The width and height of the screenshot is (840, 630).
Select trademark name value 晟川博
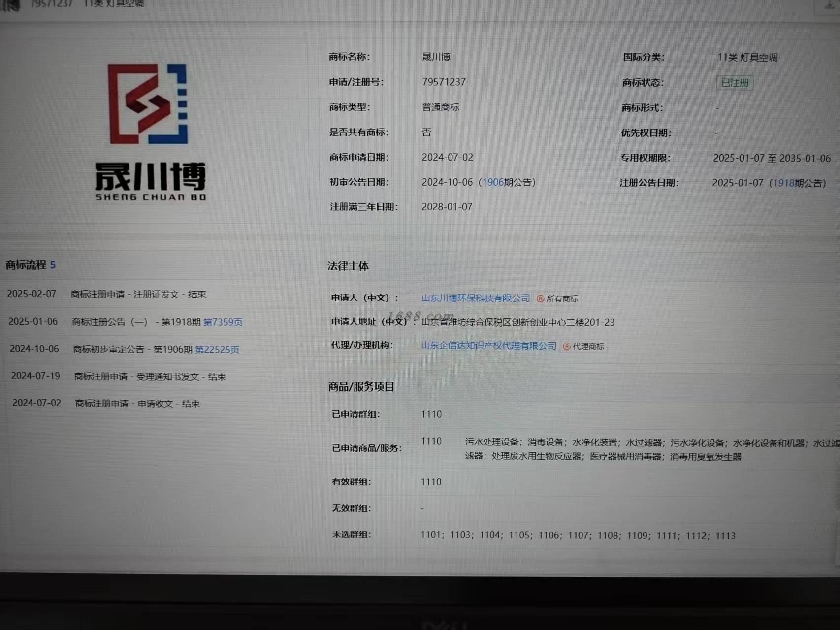click(436, 57)
